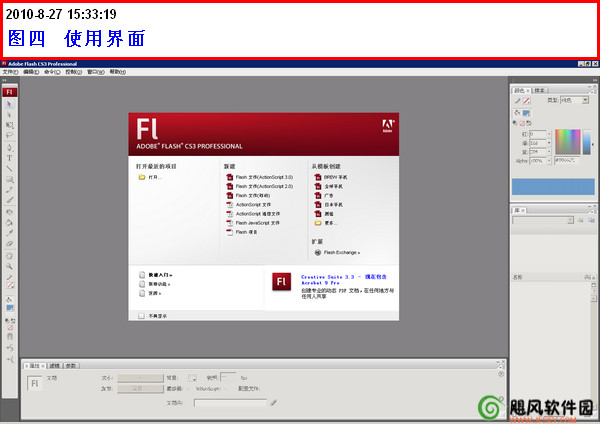
Task: Click the edit pencil beside document class field
Action: pos(273,403)
